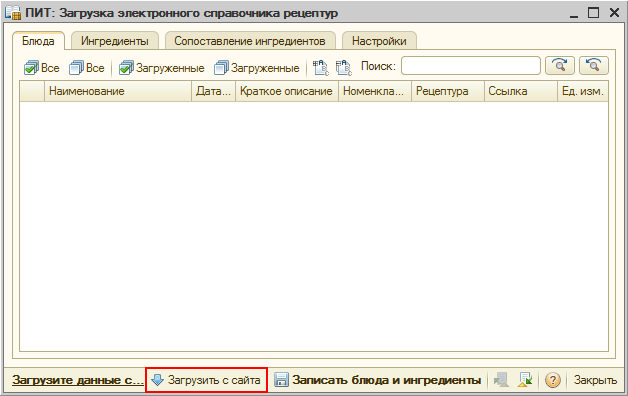This screenshot has width=628, height=396.
Task: Open help with the question mark icon
Action: click(x=553, y=380)
